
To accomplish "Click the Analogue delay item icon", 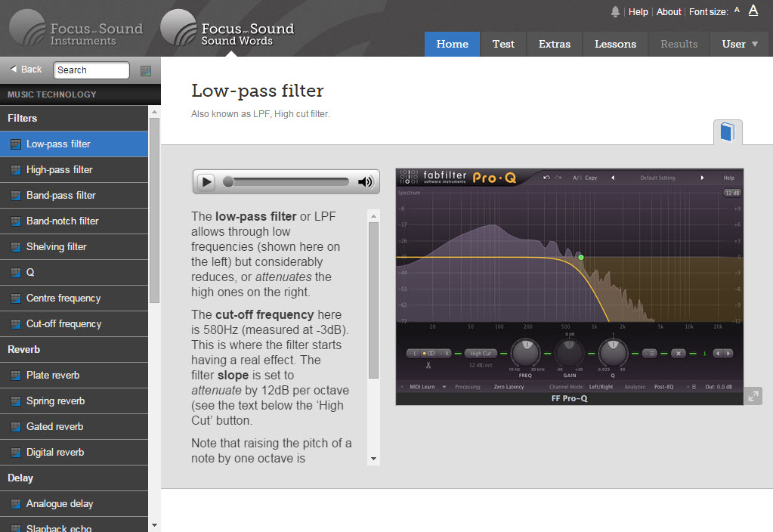I will point(16,503).
